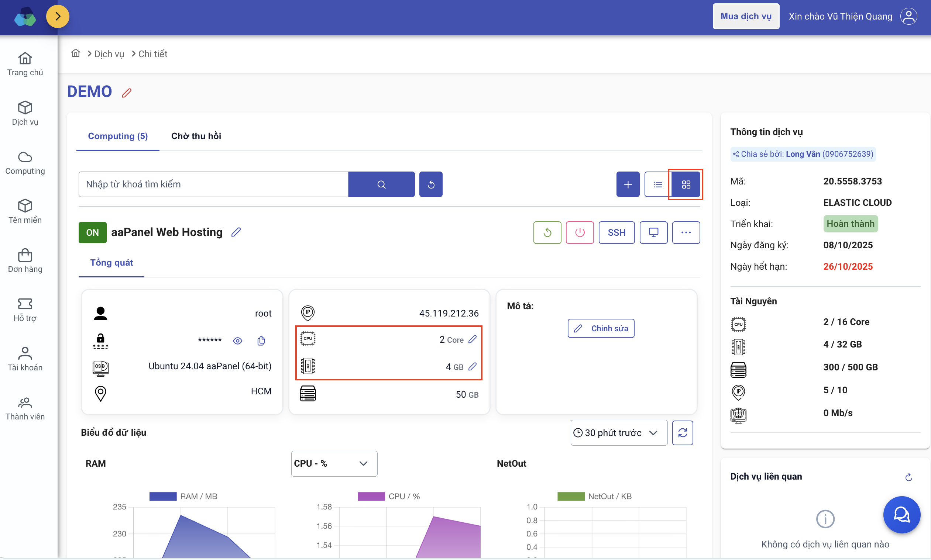Show password with eye icon

click(x=237, y=341)
